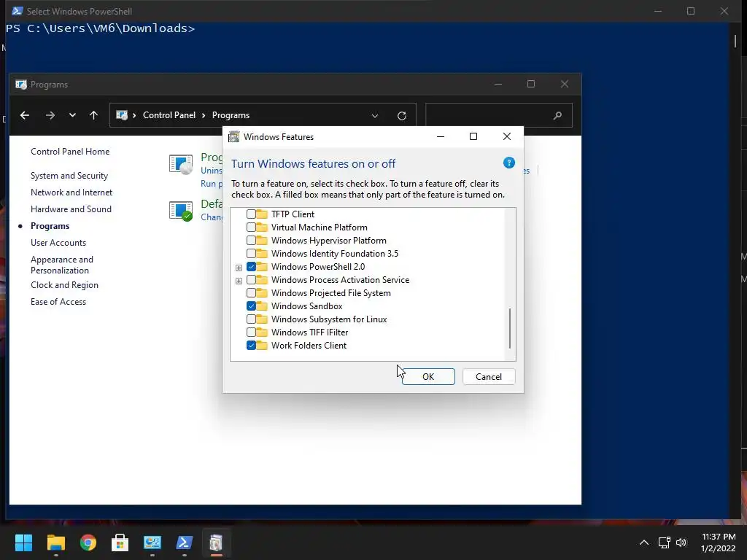Open File Explorer from taskbar

coord(55,542)
